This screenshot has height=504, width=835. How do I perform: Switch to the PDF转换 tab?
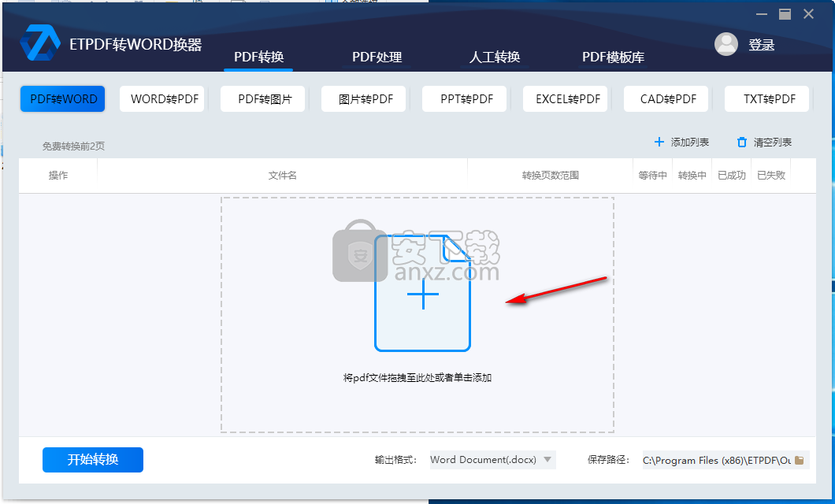[x=259, y=57]
